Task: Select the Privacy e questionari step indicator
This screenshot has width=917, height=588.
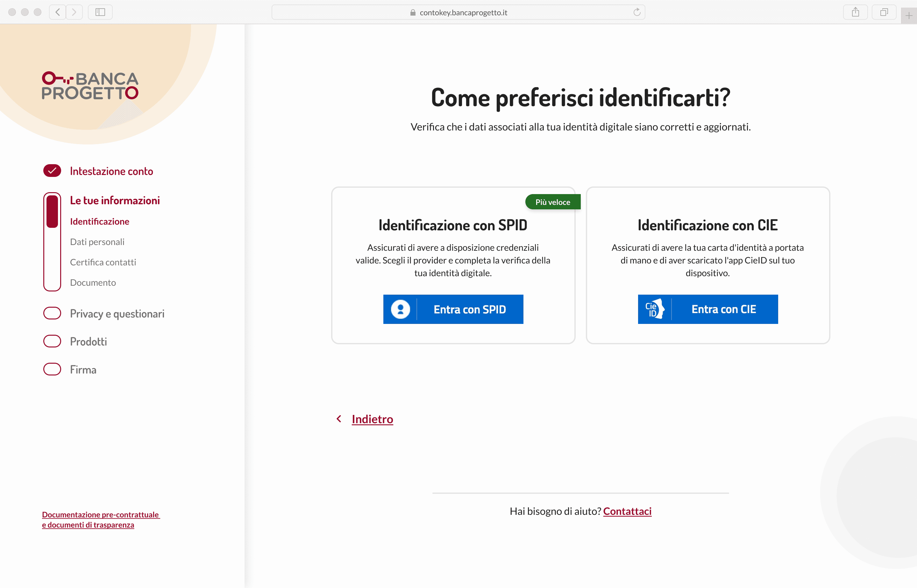Action: 52,313
